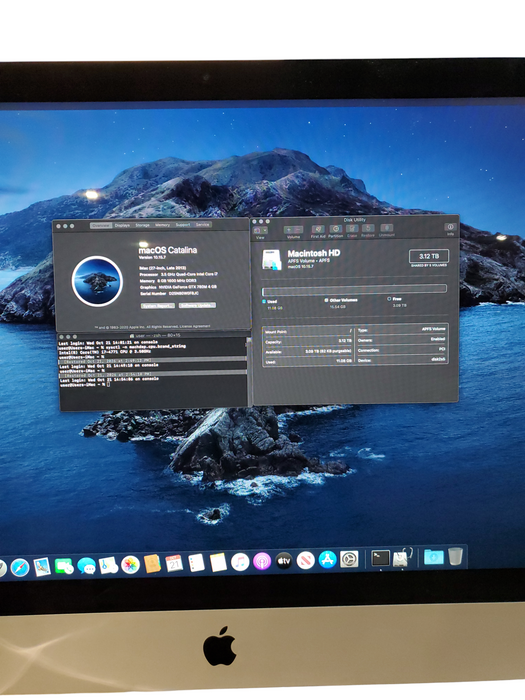
Task: Open the News app in the Dock
Action: 306,560
